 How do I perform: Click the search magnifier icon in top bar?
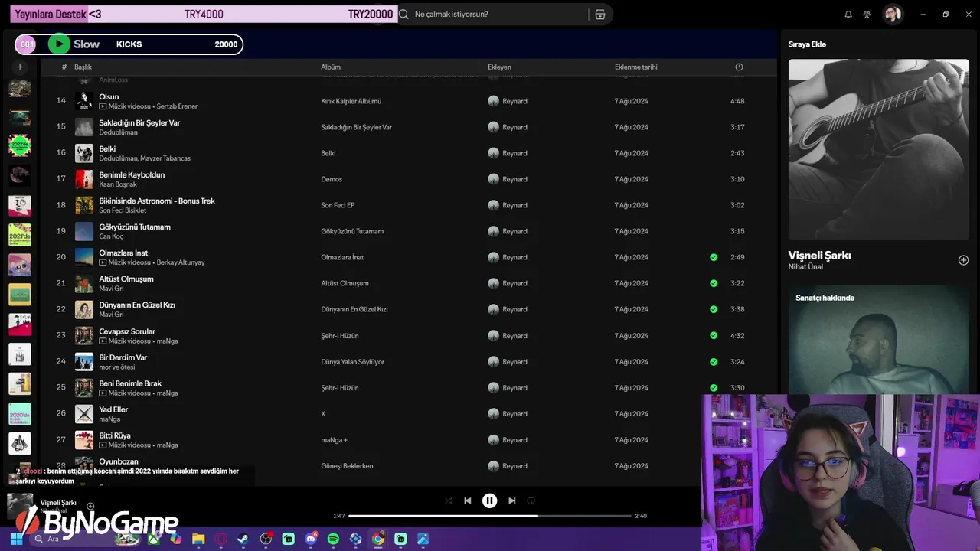click(x=404, y=15)
